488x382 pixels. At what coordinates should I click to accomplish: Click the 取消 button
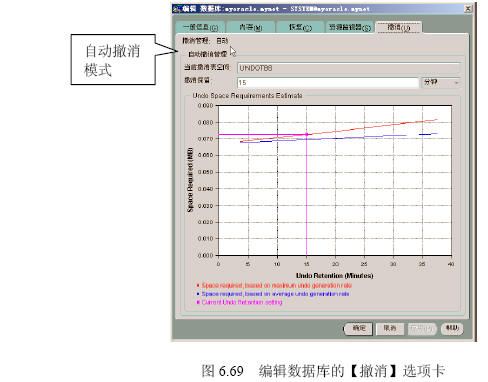click(x=390, y=329)
